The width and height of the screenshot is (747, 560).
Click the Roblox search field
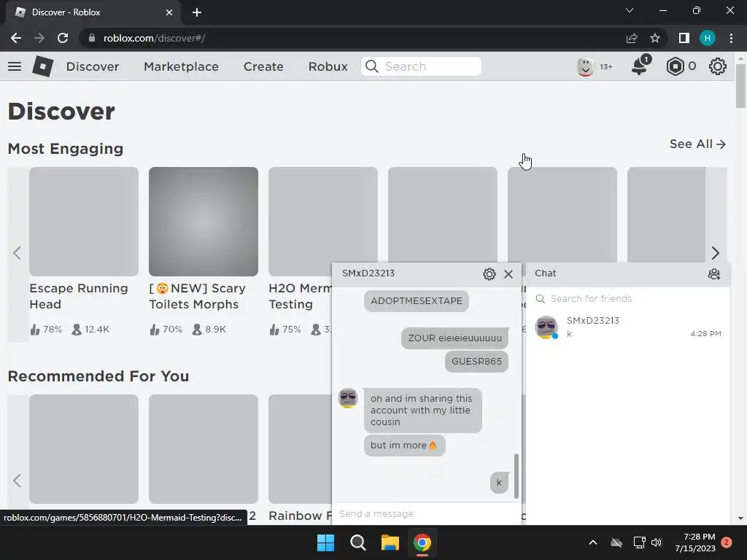[x=421, y=66]
